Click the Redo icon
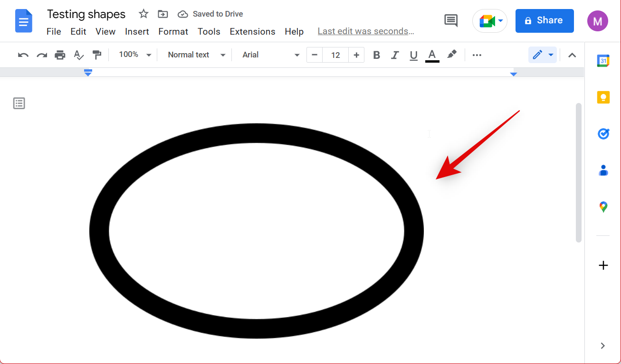The image size is (621, 364). click(x=42, y=55)
